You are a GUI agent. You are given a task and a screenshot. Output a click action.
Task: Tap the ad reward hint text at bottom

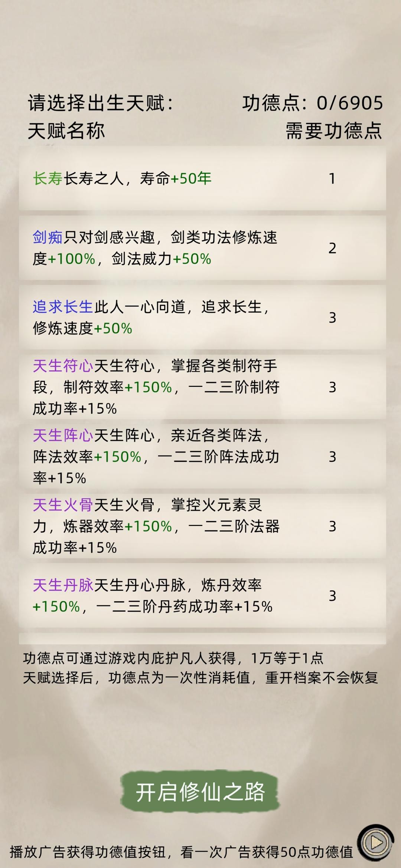tap(181, 852)
